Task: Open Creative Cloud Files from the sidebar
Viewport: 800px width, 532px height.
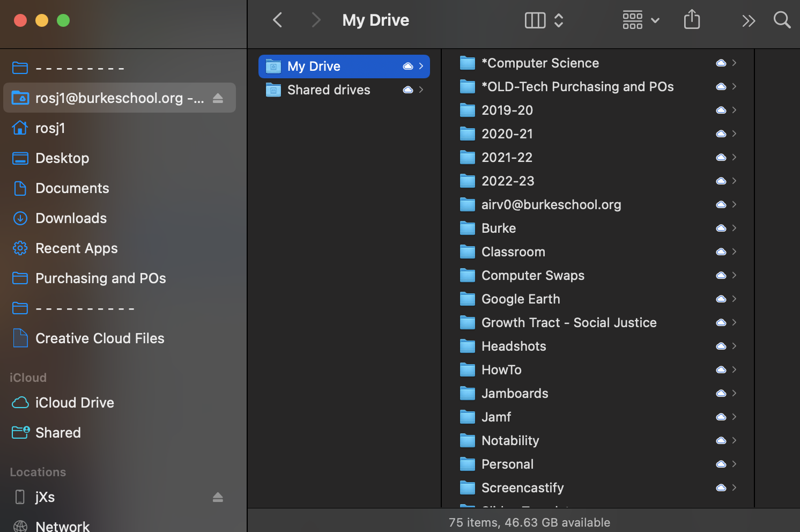Action: pos(100,338)
